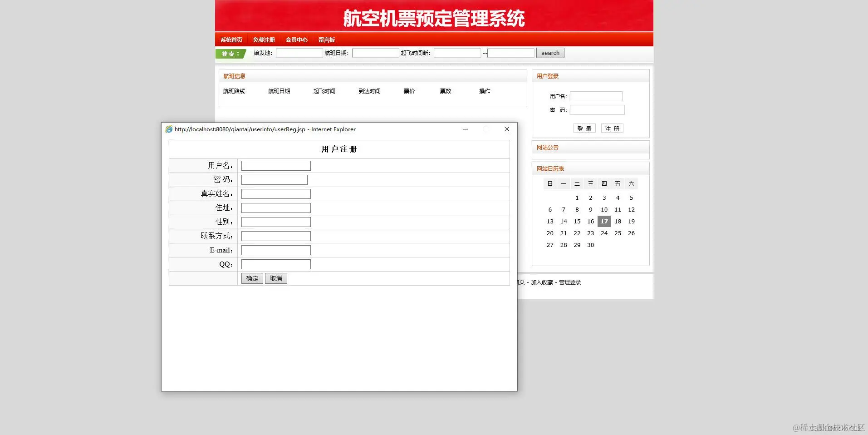Cancel registration with the 取消 button
This screenshot has width=868, height=435.
pyautogui.click(x=275, y=278)
